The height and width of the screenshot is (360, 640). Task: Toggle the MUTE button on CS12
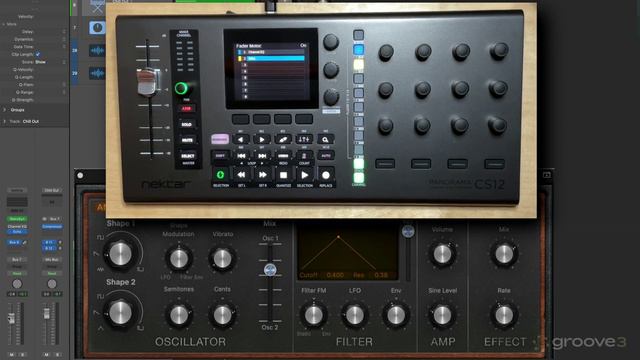[x=187, y=140]
